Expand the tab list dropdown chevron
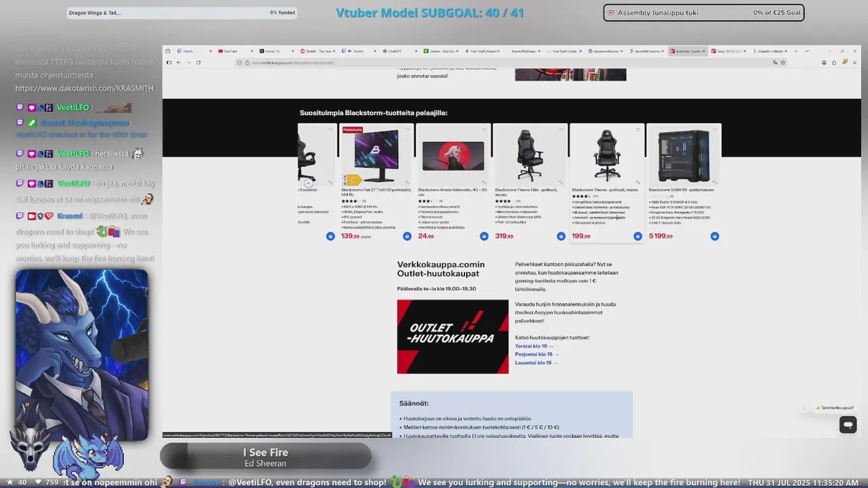The width and height of the screenshot is (868, 488). (x=807, y=51)
